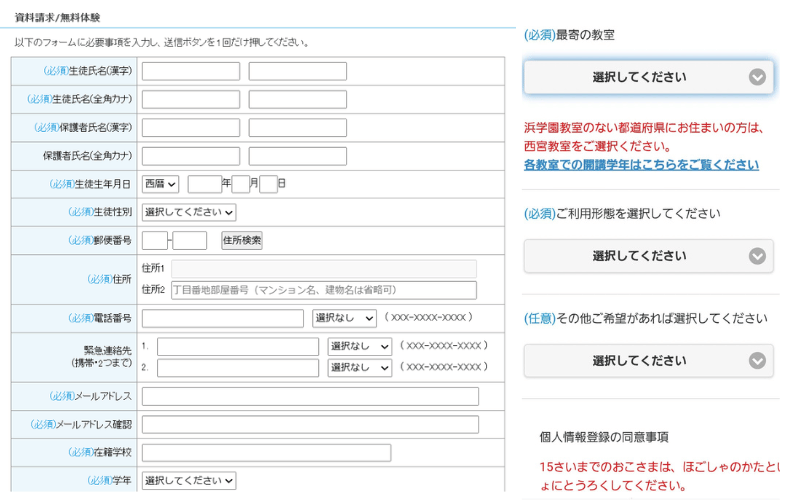The height and width of the screenshot is (500, 800).
Task: Click the 浜学園教室のない都道府県 notice text
Action: point(644,137)
